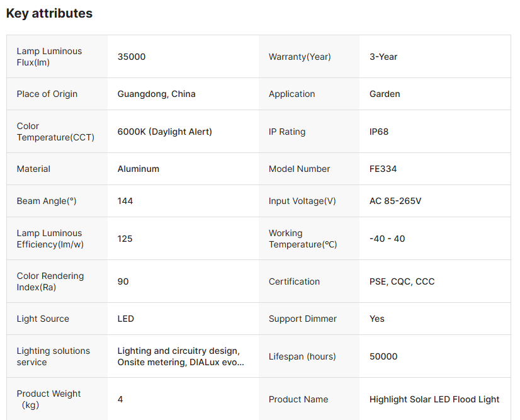The image size is (520, 420).
Task: Click the AC 85-265V input voltage value
Action: pos(395,201)
